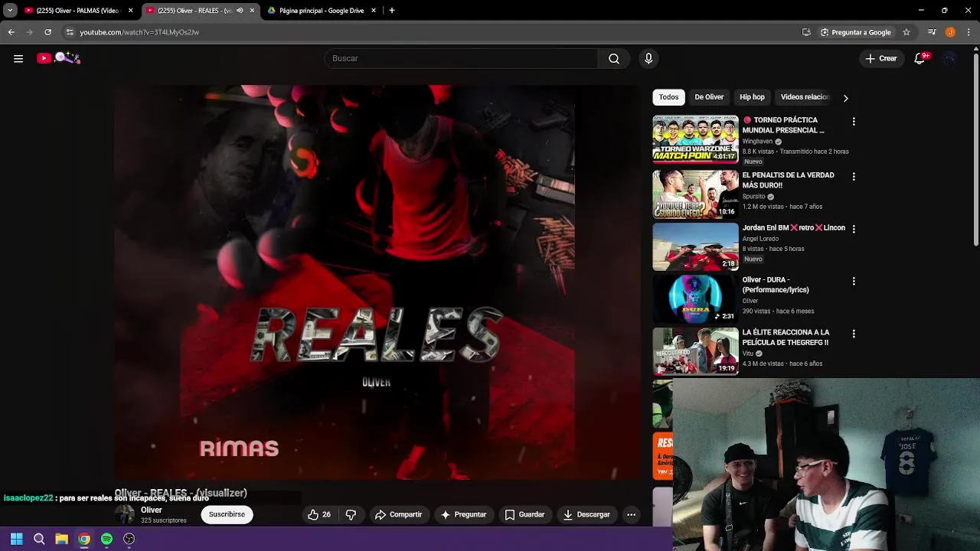The width and height of the screenshot is (980, 551).
Task: View site information icon in the address bar
Action: (70, 32)
